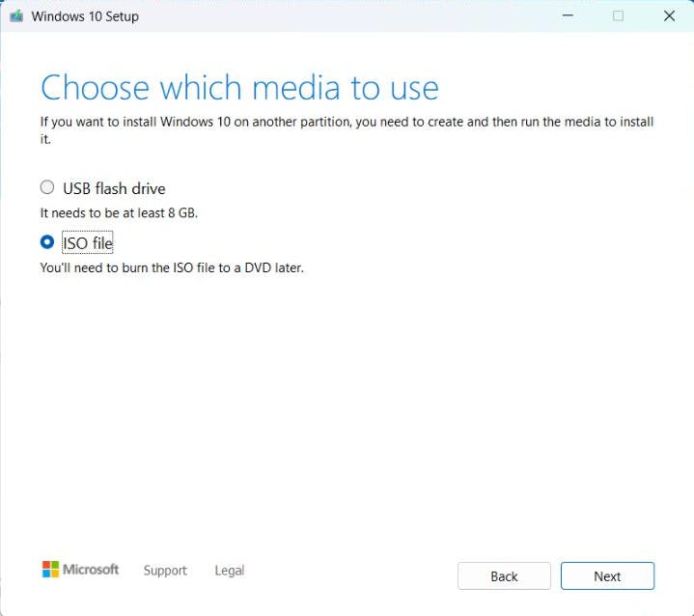Click the Next button
This screenshot has width=694, height=616.
607,575
